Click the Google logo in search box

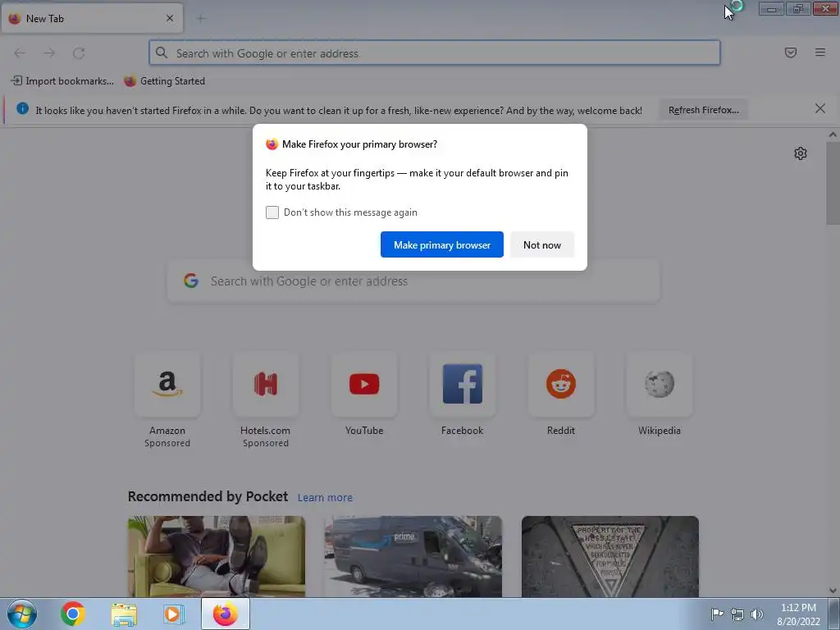(191, 281)
